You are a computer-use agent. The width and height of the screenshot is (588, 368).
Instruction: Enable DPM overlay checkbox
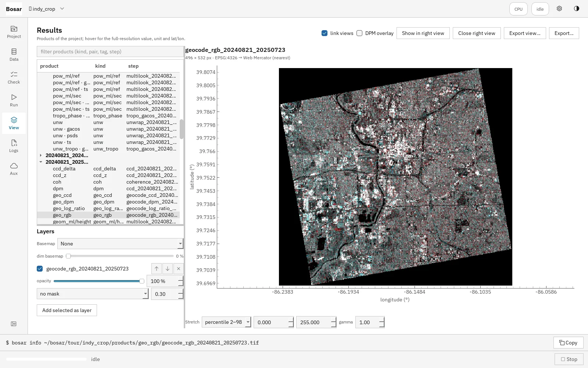(x=359, y=33)
